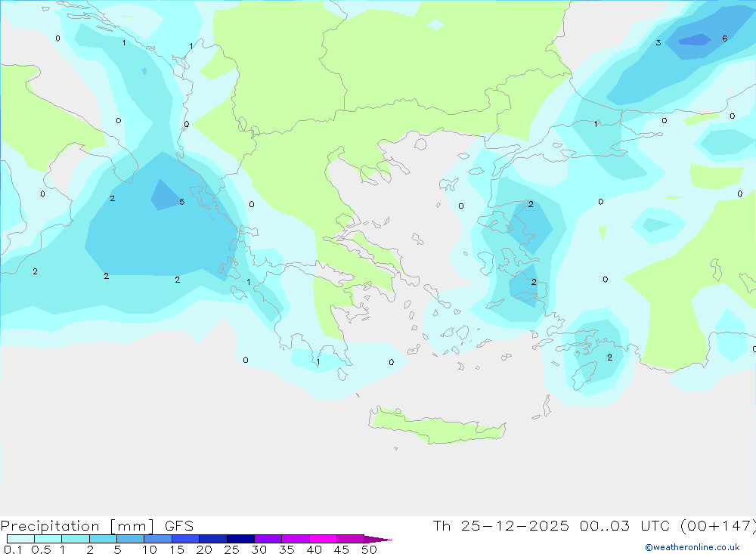756x554 pixels.
Task: Click the '0.5' legend scale label
Action: coord(41,549)
